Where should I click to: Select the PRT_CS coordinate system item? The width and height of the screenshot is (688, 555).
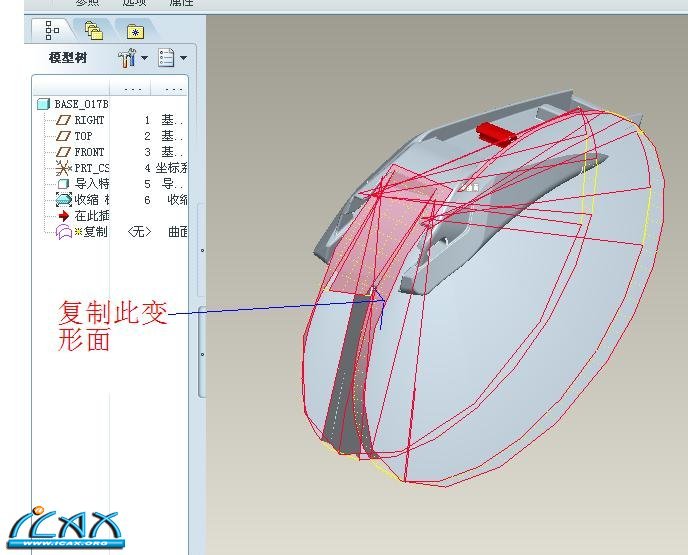(91, 168)
